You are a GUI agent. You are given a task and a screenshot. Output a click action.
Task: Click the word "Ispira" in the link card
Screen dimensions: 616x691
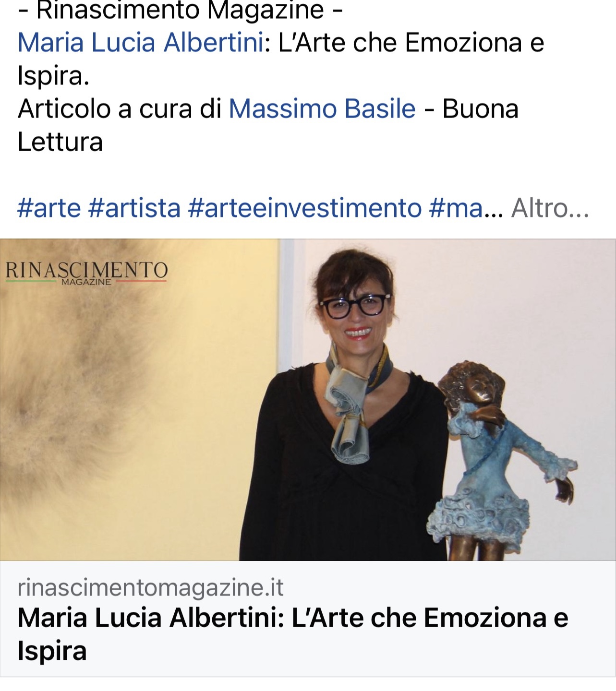point(52,651)
